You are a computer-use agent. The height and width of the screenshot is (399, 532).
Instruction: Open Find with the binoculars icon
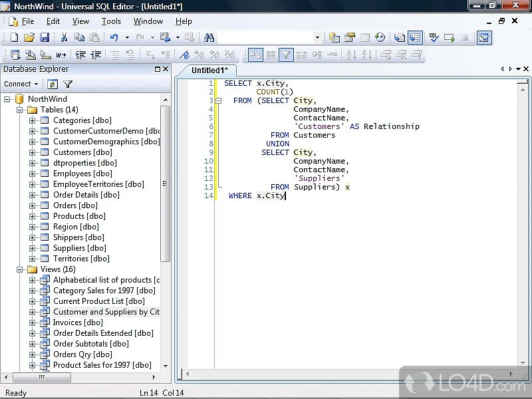point(209,38)
